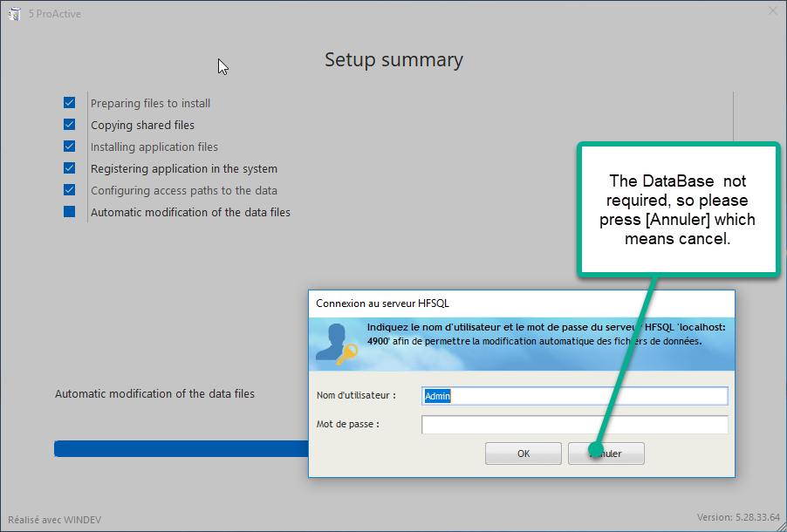Focus the Nom d'utilisateur field containing Admin
Viewport: 787px width, 532px height.
coord(575,396)
